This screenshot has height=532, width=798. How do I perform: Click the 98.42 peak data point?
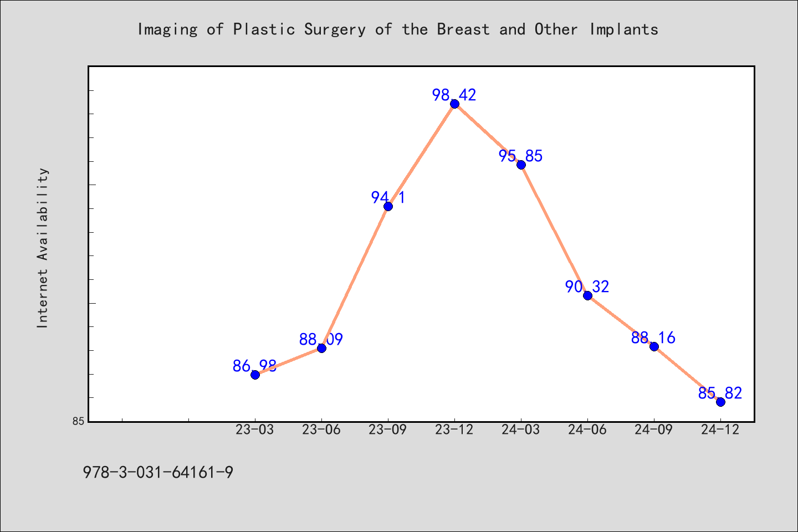454,104
